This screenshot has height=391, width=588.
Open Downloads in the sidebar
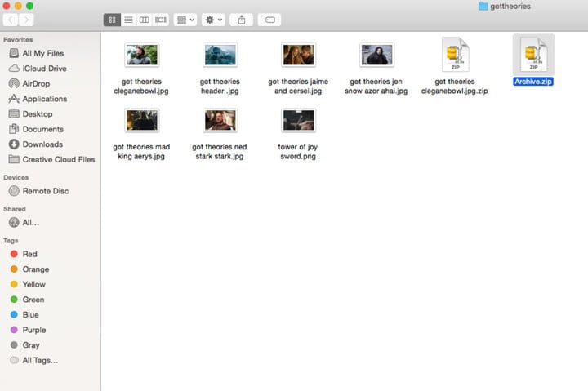tap(42, 144)
